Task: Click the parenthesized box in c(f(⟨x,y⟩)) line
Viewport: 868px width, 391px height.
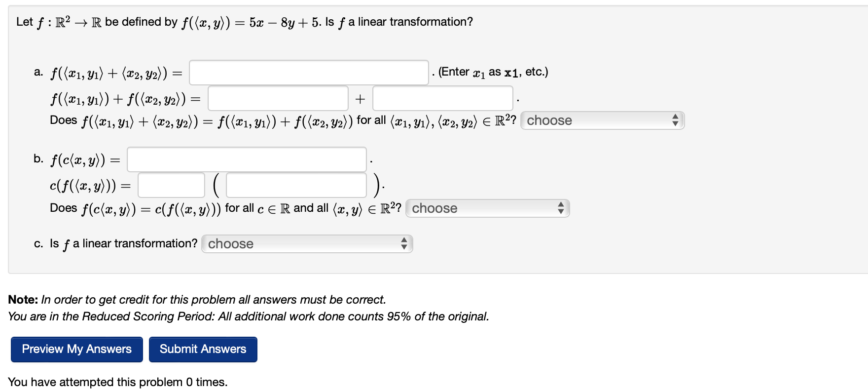Action: pyautogui.click(x=295, y=185)
